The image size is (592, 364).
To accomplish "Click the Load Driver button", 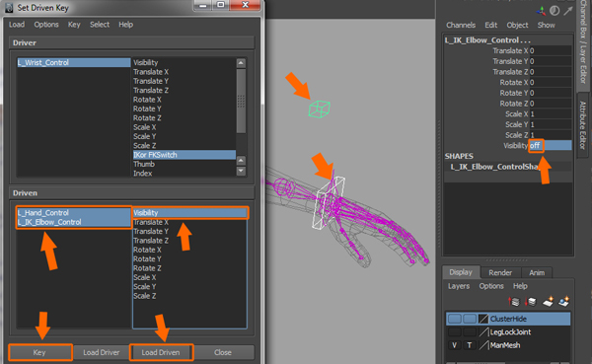I will [x=102, y=352].
